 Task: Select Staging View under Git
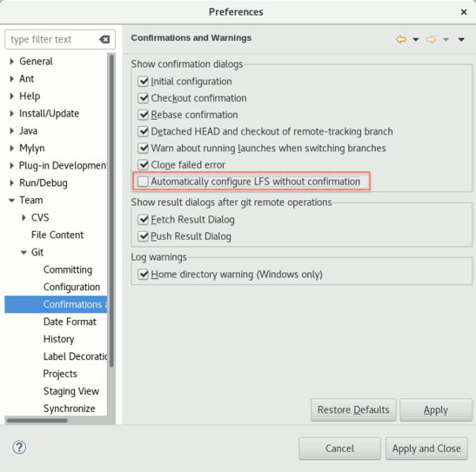pos(71,391)
